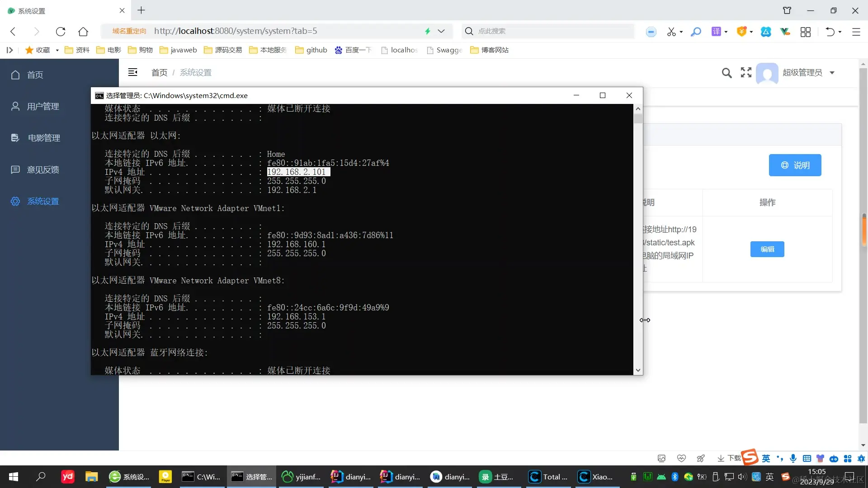The width and height of the screenshot is (868, 488).
Task: Open Windows Start menu on taskbar
Action: (x=14, y=477)
